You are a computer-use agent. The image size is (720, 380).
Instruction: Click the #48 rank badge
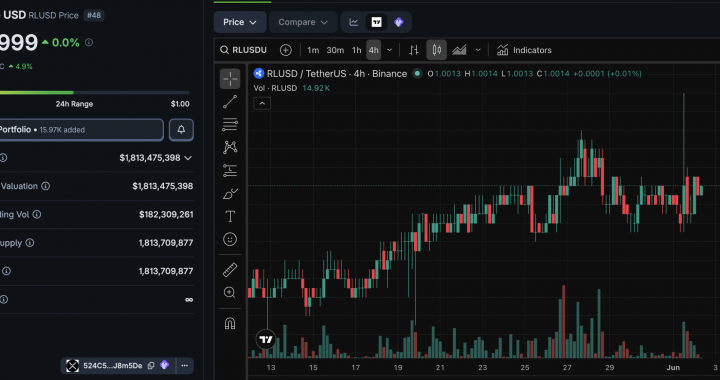[x=94, y=15]
